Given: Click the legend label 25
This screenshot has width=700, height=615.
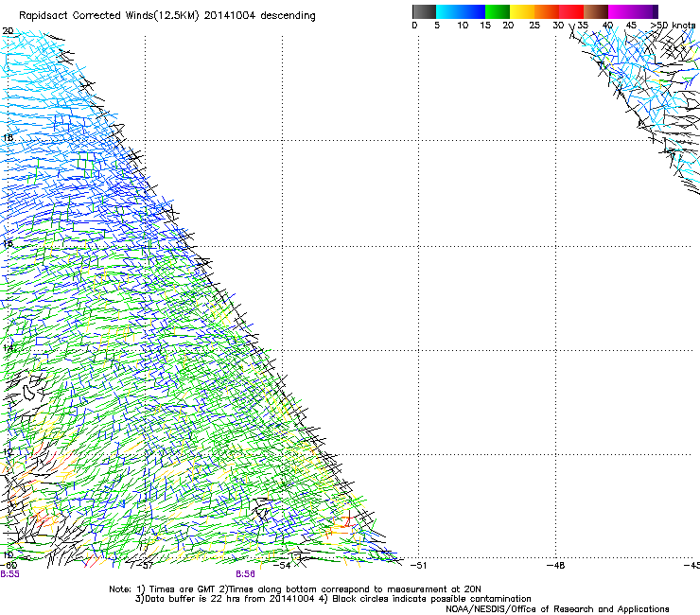Looking at the screenshot, I should click(x=534, y=26).
